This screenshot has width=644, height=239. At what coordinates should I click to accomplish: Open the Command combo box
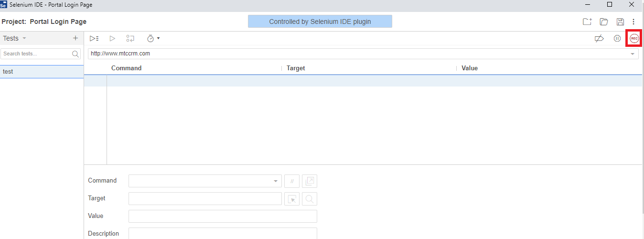[x=205, y=181]
